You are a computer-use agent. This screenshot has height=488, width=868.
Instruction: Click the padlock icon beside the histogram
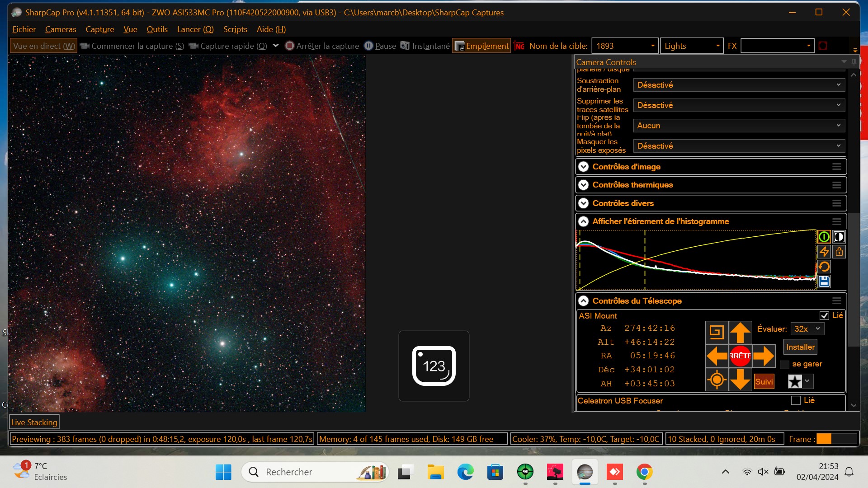coord(839,252)
